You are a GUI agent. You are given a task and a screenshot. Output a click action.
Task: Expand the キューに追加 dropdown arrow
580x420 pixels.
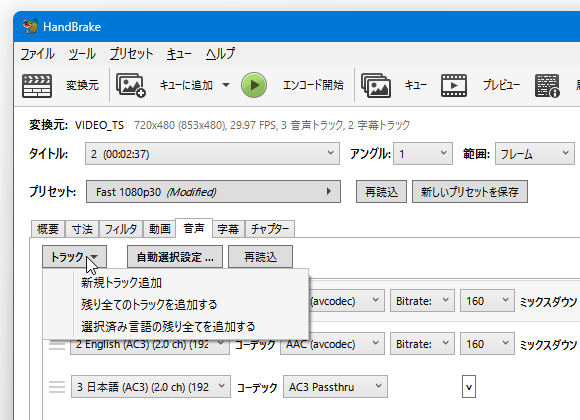pos(226,85)
